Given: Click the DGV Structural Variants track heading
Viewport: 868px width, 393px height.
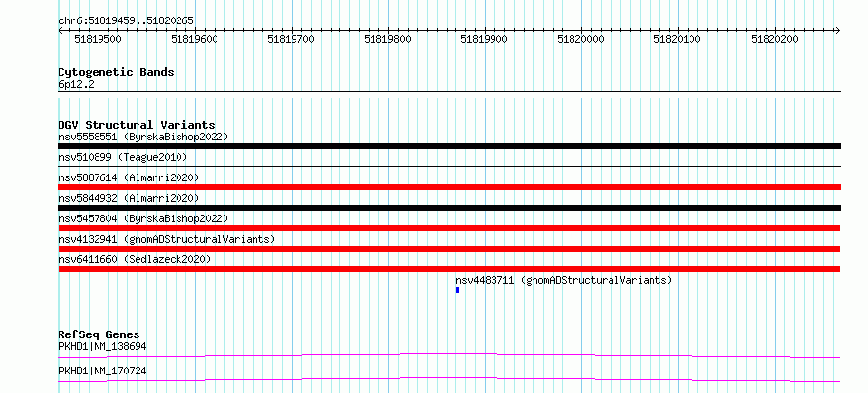Looking at the screenshot, I should pos(137,125).
